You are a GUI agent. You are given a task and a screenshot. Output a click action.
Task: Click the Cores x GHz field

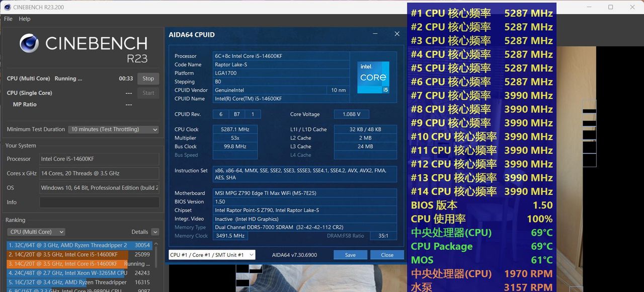(99, 173)
